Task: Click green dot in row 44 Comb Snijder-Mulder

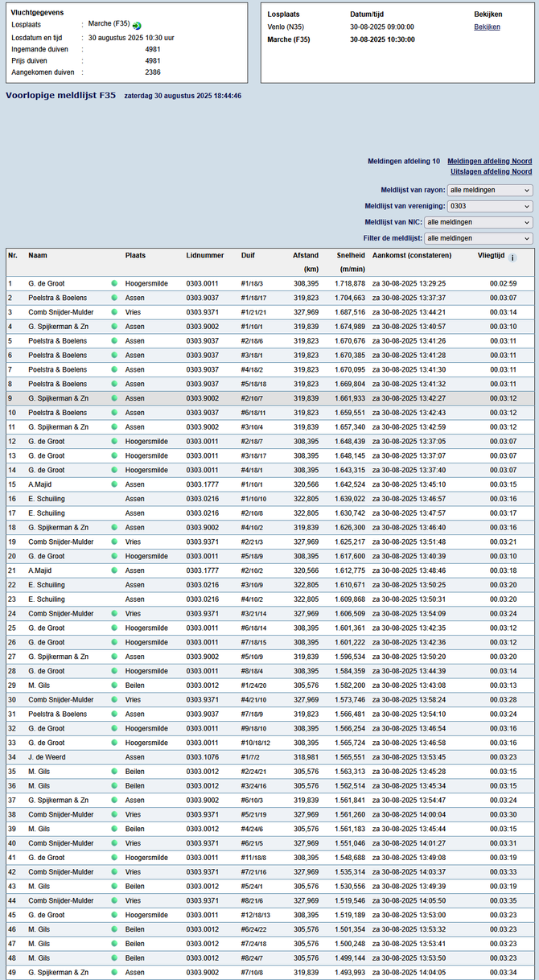Action: pos(114,900)
